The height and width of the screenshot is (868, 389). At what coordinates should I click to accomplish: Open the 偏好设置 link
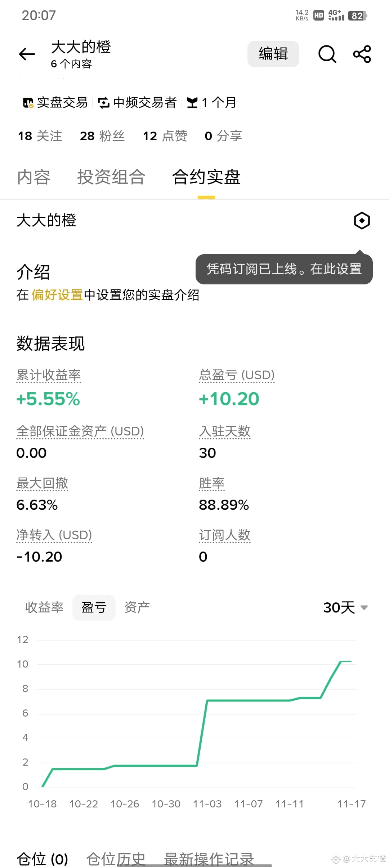tap(57, 295)
